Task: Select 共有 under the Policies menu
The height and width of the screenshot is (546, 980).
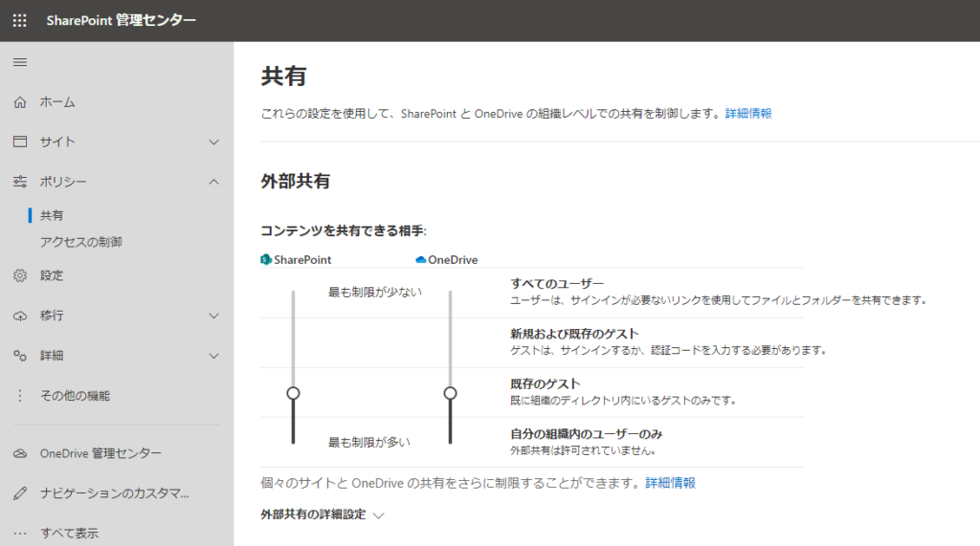Action: (x=52, y=215)
